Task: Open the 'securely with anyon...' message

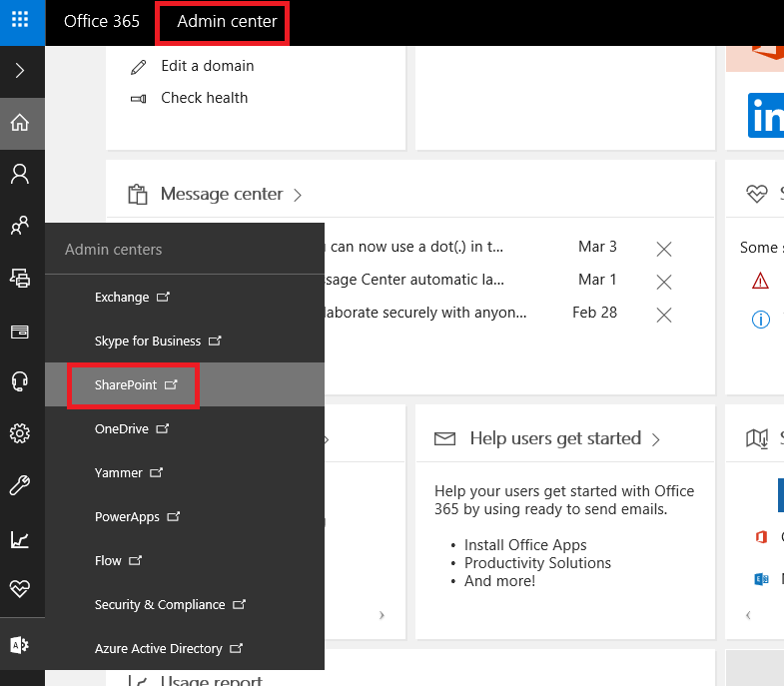Action: pyautogui.click(x=425, y=313)
